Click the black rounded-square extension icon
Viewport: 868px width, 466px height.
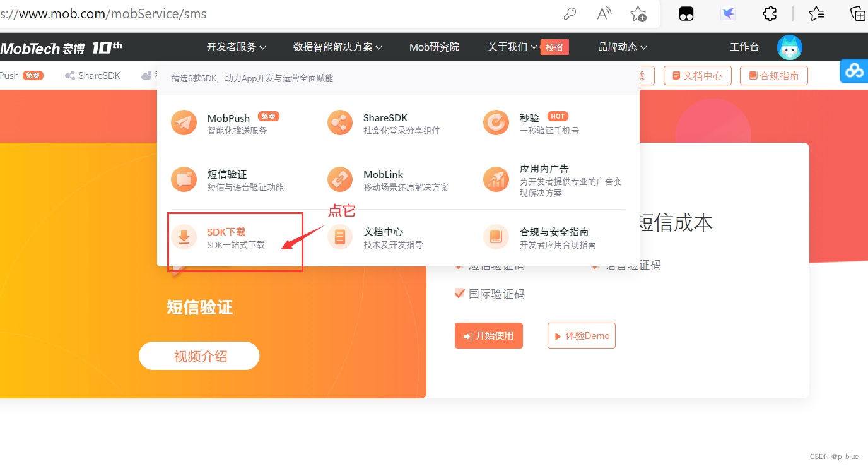pos(686,14)
